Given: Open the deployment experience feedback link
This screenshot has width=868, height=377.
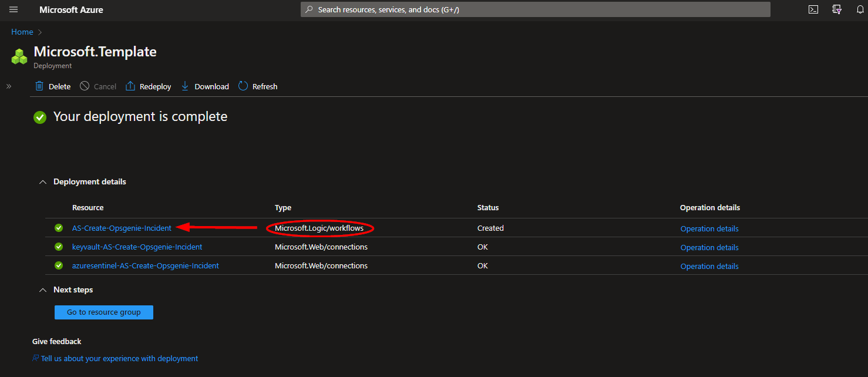Looking at the screenshot, I should (119, 359).
